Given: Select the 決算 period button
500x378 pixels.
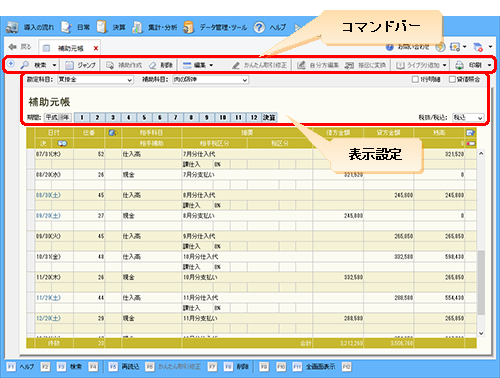Looking at the screenshot, I should click(x=269, y=117).
